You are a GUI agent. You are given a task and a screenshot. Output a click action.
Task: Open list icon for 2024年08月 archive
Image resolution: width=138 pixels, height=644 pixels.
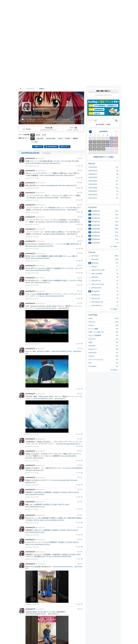tap(90, 232)
